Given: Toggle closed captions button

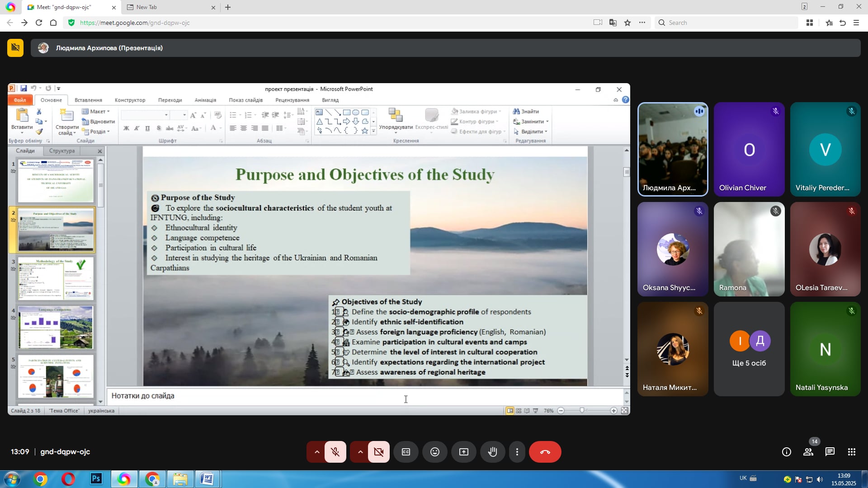Looking at the screenshot, I should pyautogui.click(x=406, y=452).
